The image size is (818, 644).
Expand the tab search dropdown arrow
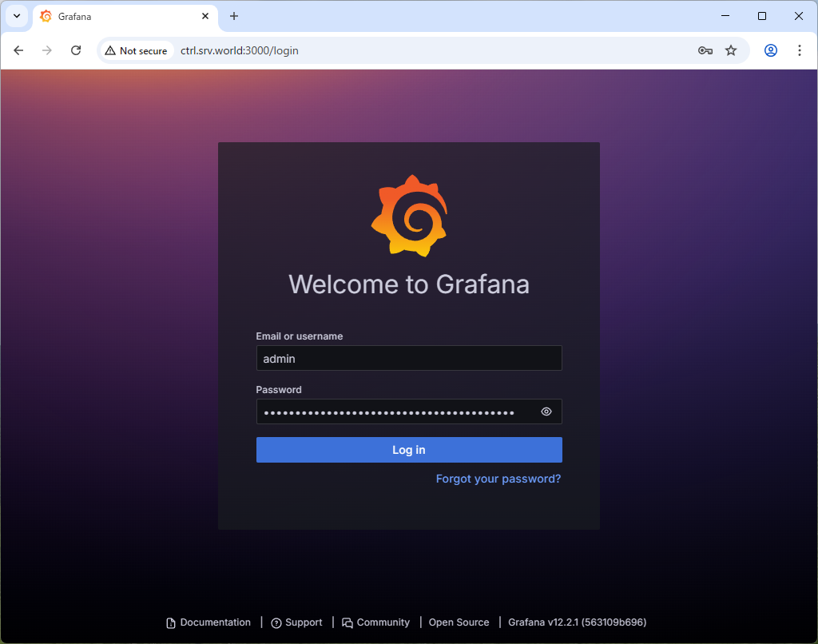click(x=17, y=16)
